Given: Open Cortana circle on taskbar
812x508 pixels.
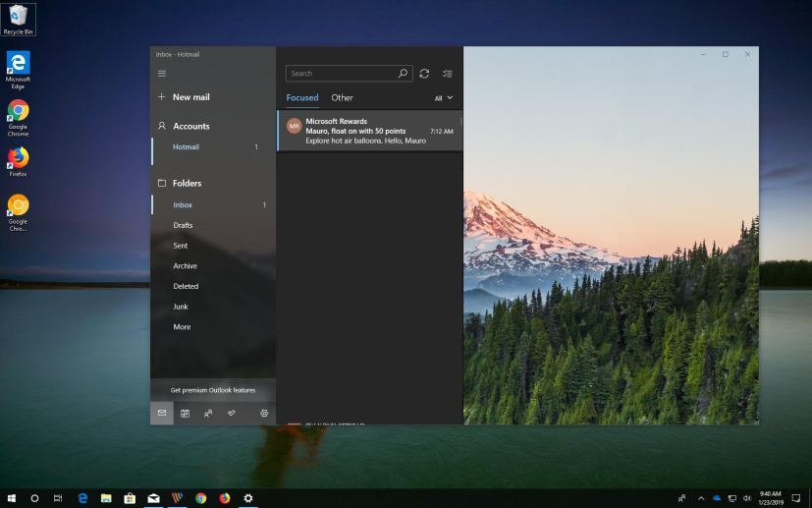Looking at the screenshot, I should (x=34, y=498).
